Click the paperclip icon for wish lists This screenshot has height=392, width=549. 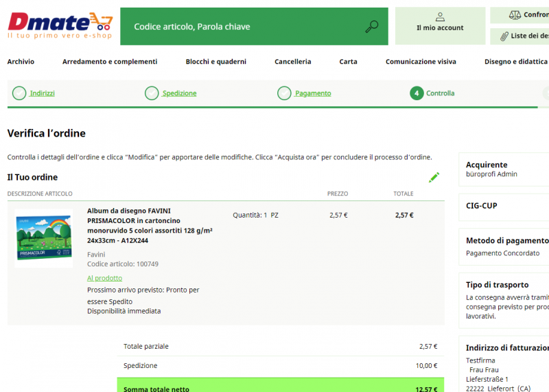[504, 36]
